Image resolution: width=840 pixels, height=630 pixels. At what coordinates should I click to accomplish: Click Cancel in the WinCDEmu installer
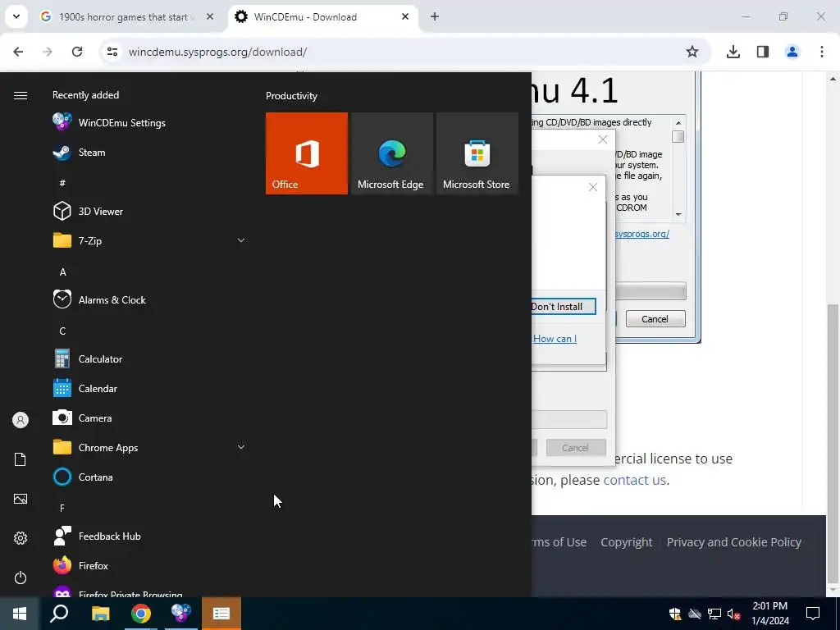655,319
